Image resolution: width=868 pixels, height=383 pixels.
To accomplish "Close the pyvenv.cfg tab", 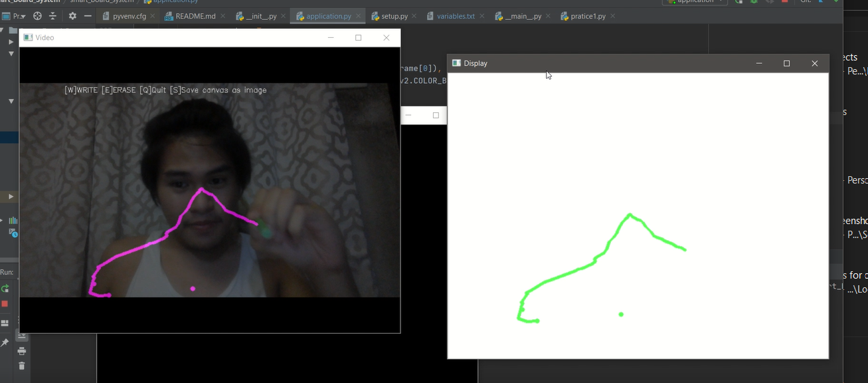I will click(x=153, y=16).
